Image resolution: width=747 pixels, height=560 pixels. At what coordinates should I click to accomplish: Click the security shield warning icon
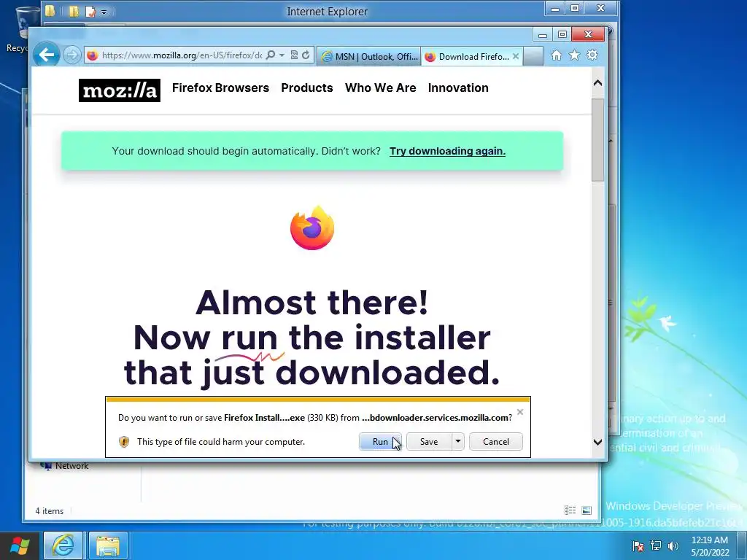coord(124,442)
